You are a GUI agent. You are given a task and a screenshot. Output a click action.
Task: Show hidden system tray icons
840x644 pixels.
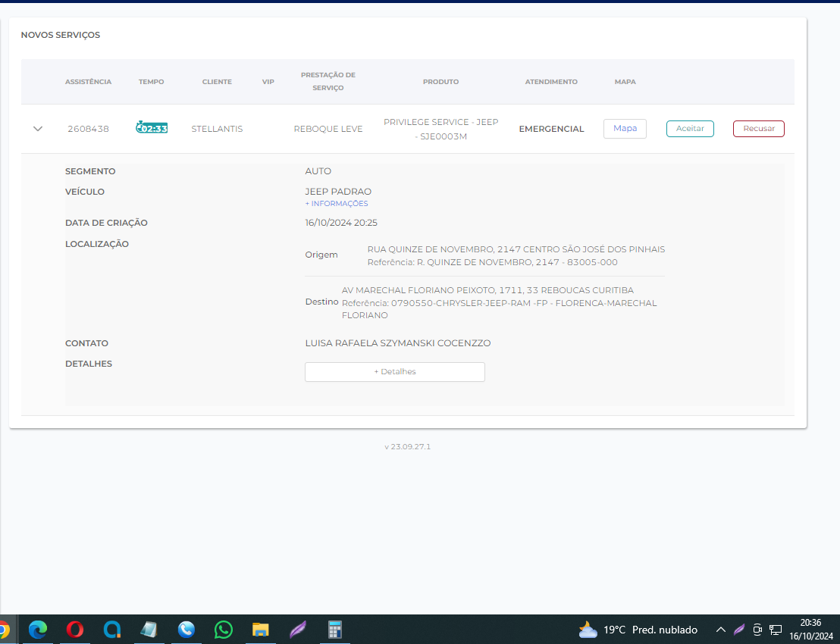pos(721,630)
